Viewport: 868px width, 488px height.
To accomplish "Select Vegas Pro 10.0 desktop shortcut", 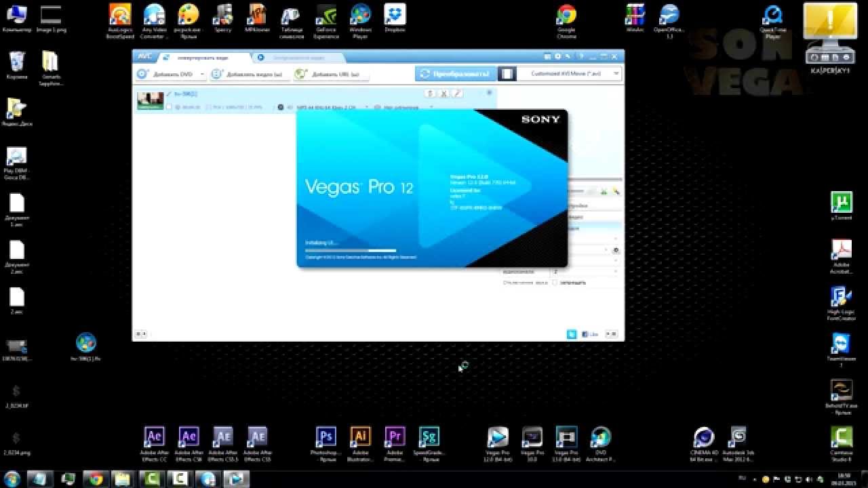I will click(532, 444).
